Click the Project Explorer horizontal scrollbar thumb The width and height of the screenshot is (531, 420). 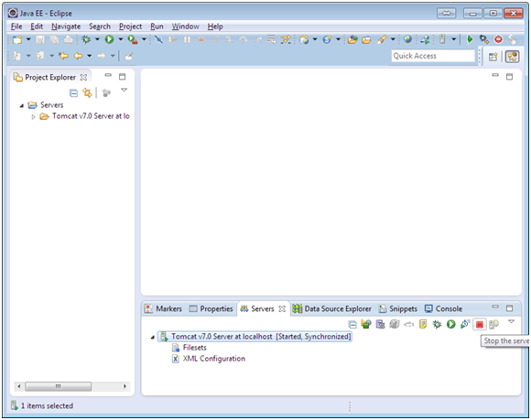(x=59, y=386)
